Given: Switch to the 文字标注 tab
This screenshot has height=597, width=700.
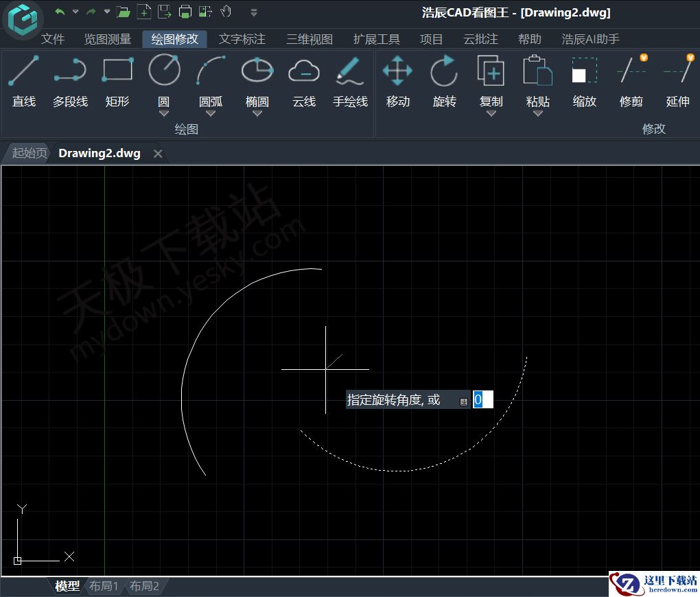Looking at the screenshot, I should pyautogui.click(x=242, y=39).
